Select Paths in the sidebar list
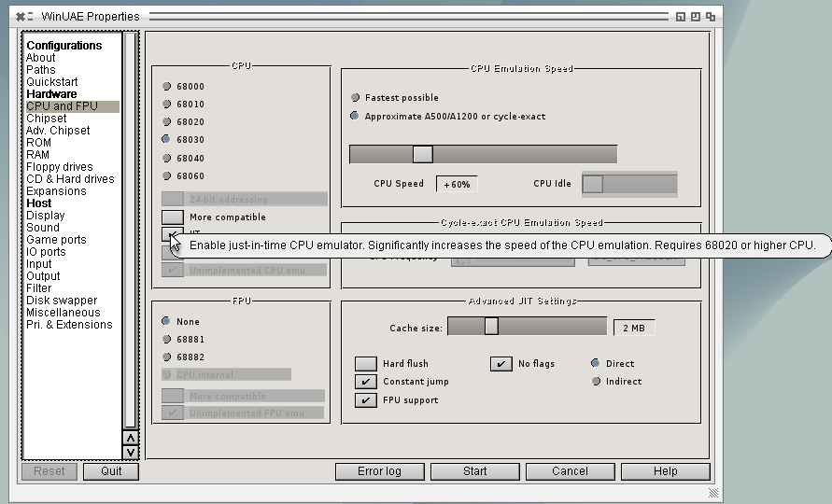 (40, 70)
